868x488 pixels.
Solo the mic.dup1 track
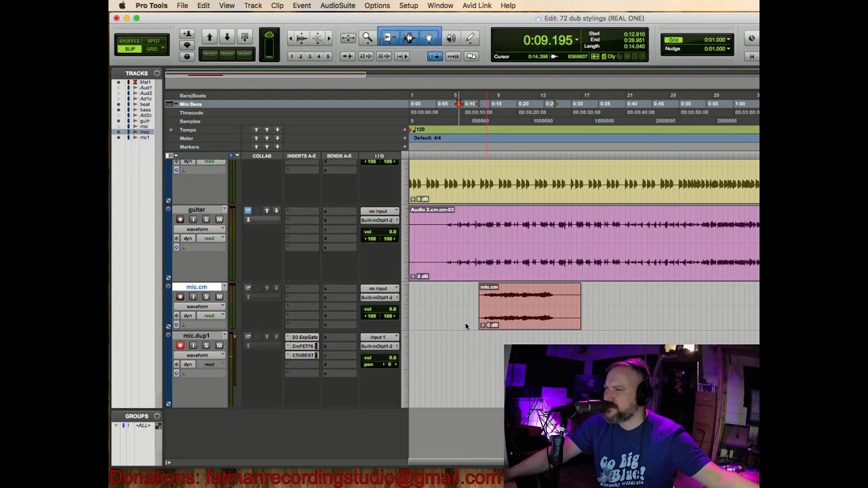tap(206, 345)
